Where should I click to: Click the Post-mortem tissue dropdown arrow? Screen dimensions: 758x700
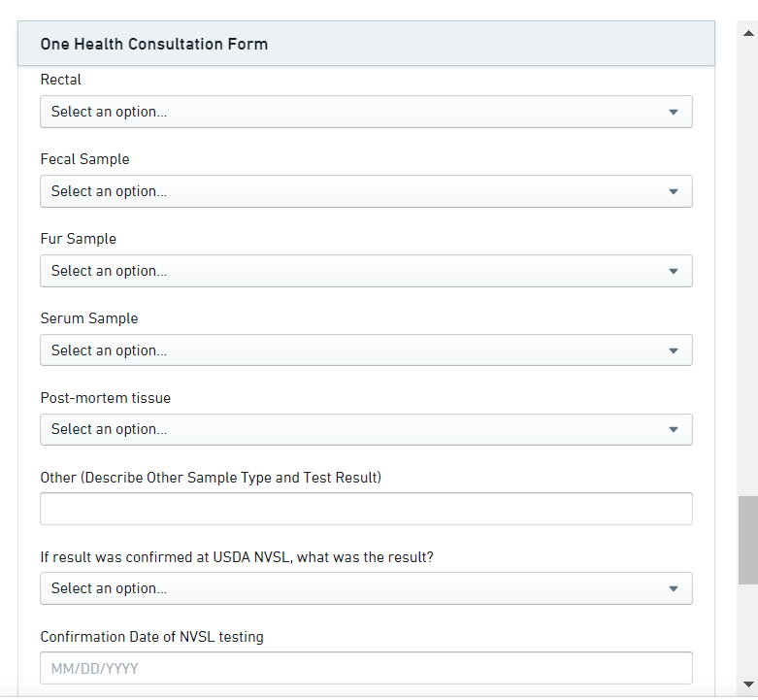pos(674,429)
